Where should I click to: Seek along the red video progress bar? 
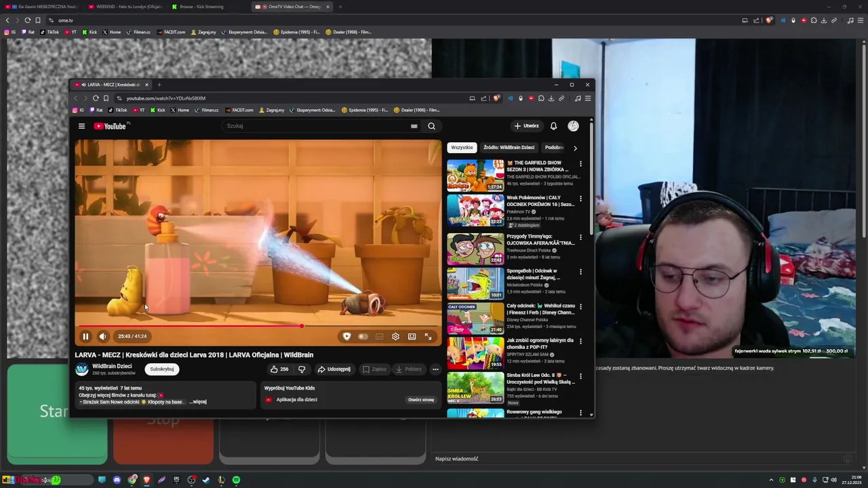pos(258,326)
